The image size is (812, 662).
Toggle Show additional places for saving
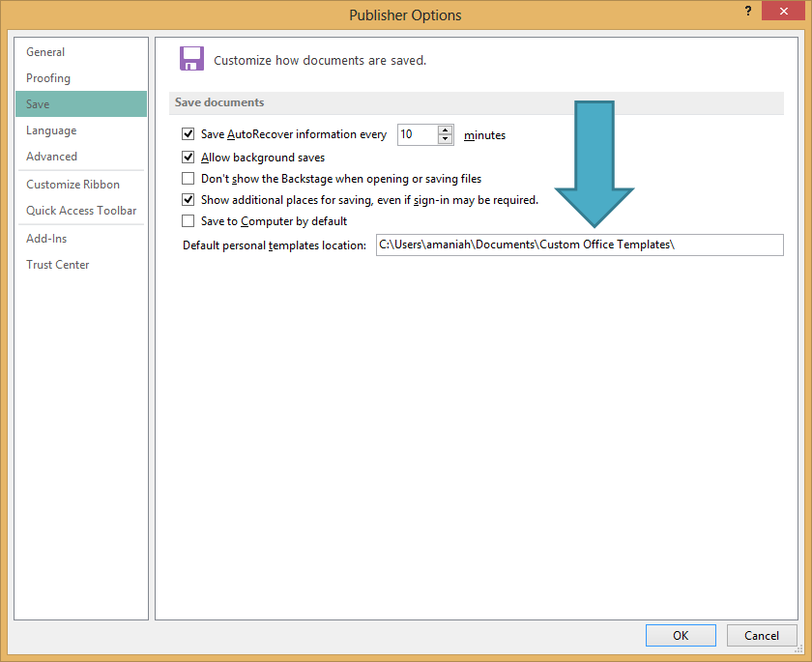coord(188,200)
